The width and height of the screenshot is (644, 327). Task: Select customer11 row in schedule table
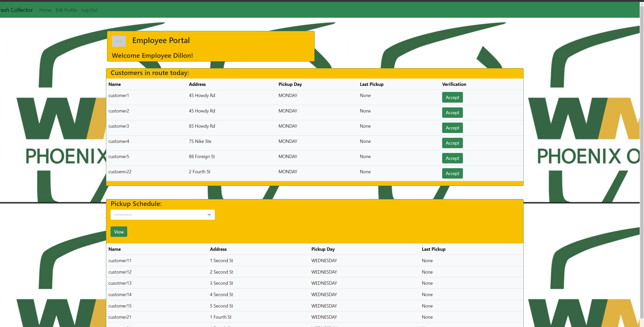point(120,261)
